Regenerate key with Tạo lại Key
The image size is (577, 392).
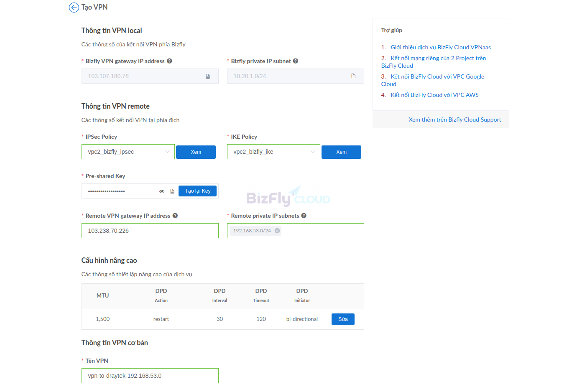(198, 191)
